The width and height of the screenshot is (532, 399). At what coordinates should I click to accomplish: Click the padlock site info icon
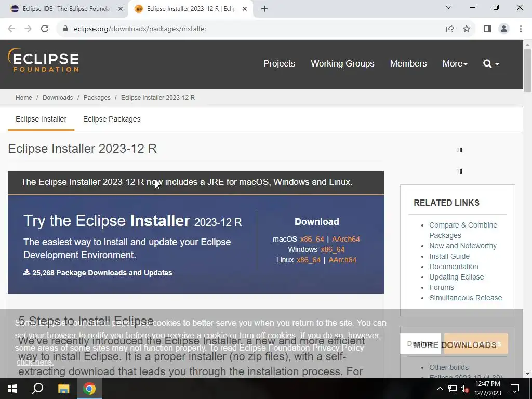65,29
